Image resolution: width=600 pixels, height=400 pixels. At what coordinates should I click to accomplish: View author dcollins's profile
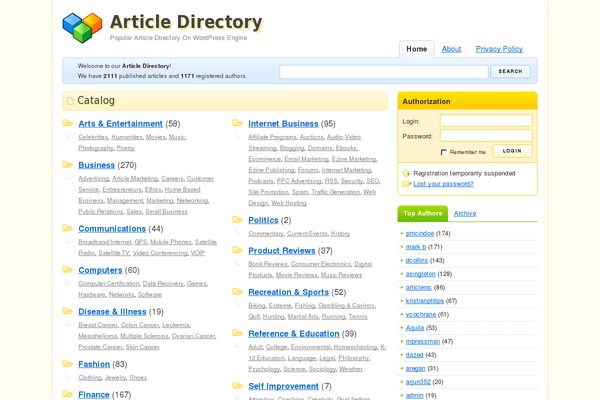point(417,260)
